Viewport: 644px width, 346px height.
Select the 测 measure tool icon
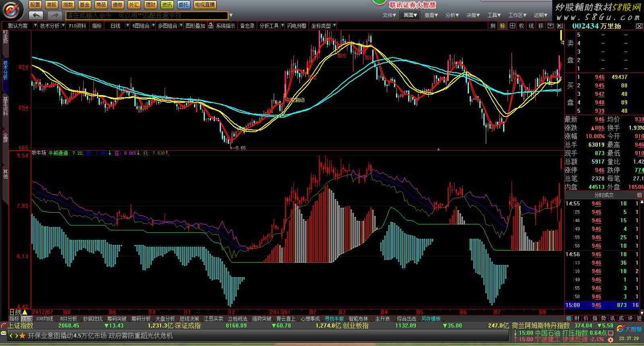[493, 26]
